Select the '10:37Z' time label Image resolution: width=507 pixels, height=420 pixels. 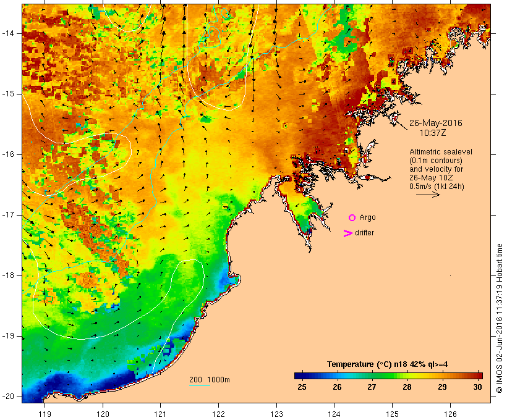click(x=433, y=133)
